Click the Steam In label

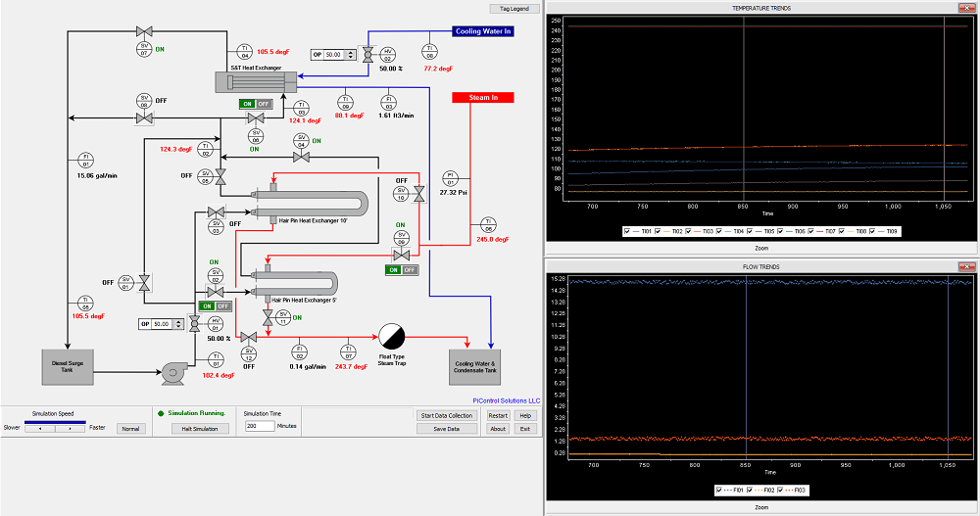483,98
